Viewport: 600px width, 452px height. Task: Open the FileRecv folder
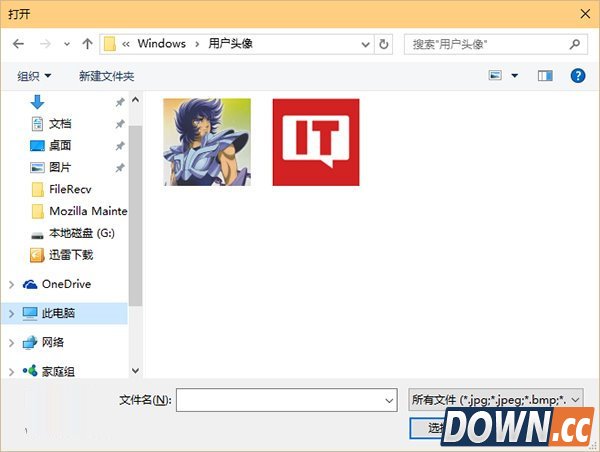(x=61, y=189)
